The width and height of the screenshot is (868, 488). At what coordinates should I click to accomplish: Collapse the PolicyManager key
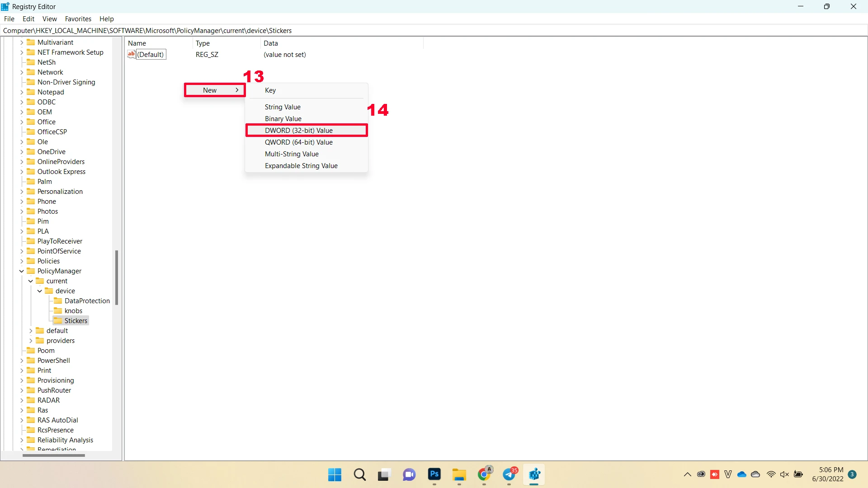[x=21, y=271]
